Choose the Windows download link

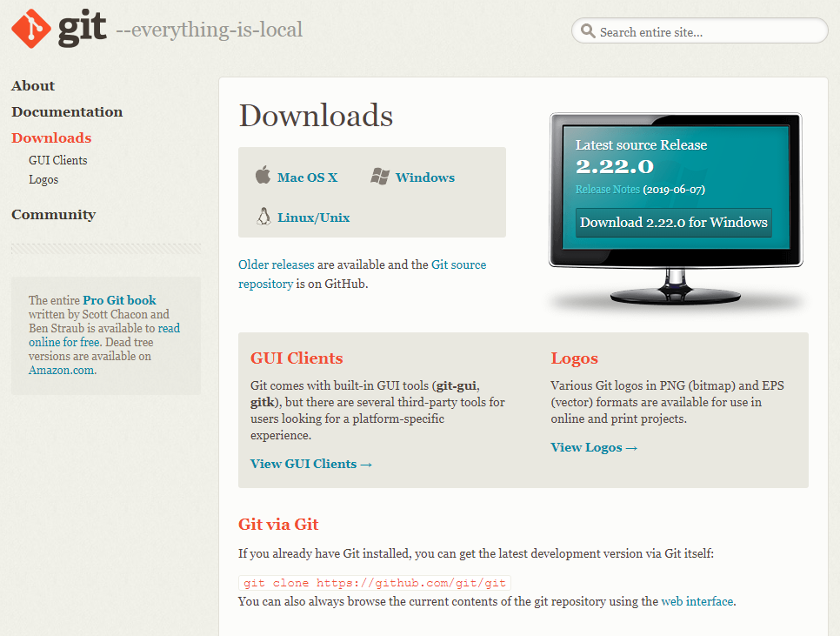click(x=425, y=177)
